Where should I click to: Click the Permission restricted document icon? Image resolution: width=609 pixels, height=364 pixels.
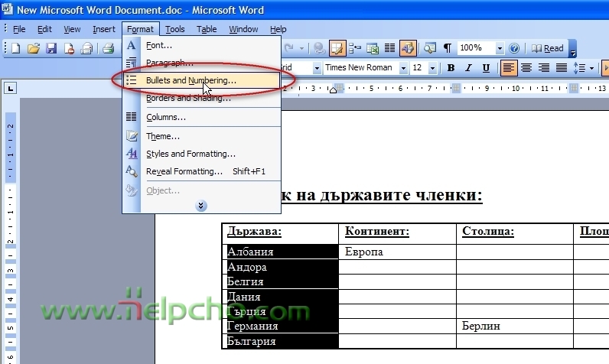point(69,48)
